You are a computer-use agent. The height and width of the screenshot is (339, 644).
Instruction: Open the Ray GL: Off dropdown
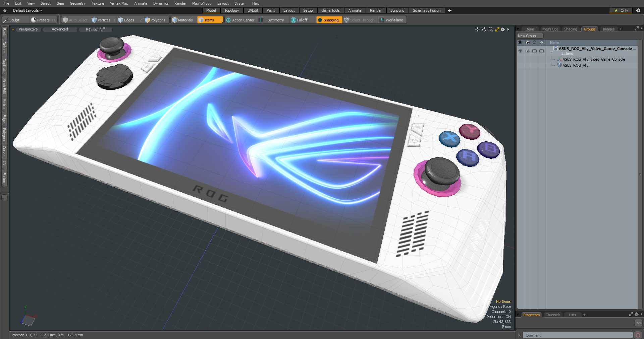95,29
